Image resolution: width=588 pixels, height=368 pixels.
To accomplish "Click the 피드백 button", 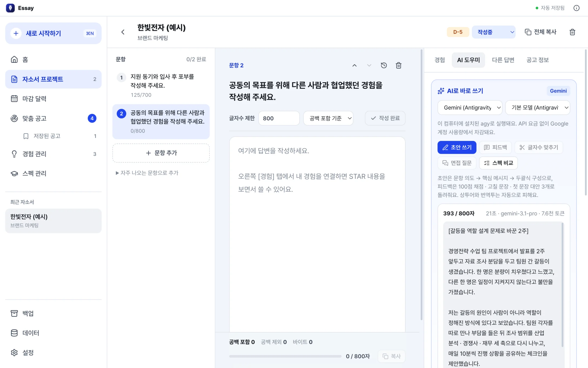I will [495, 147].
